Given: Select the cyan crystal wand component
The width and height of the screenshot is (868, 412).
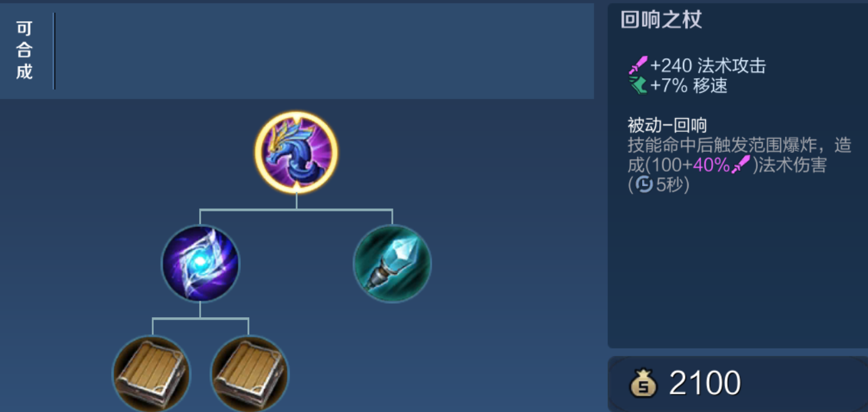Looking at the screenshot, I should point(392,263).
